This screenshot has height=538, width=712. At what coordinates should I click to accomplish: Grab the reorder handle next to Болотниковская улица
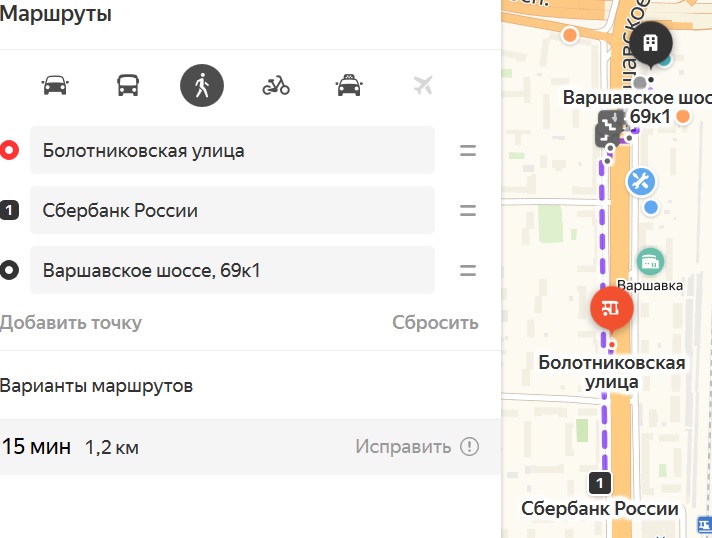(468, 151)
